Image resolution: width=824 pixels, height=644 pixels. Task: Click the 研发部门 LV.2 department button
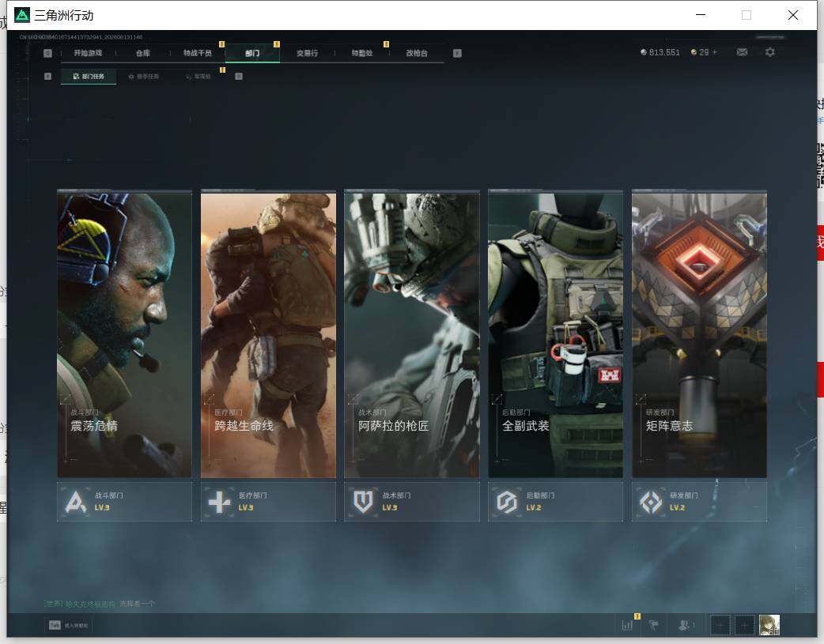pyautogui.click(x=700, y=502)
